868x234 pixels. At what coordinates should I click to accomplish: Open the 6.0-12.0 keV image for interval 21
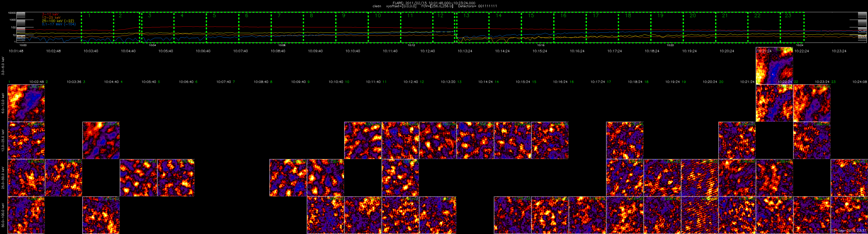(x=774, y=103)
